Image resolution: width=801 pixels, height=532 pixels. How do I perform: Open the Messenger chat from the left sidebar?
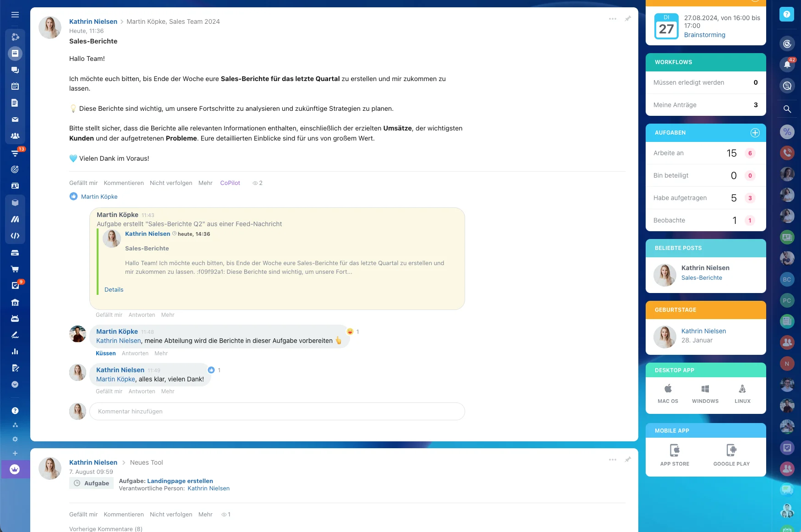15,70
